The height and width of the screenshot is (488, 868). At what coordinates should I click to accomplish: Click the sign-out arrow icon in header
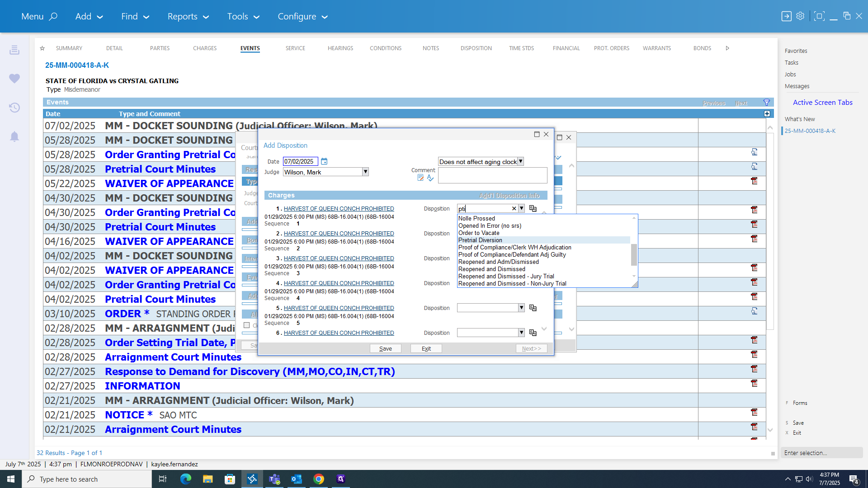click(787, 16)
